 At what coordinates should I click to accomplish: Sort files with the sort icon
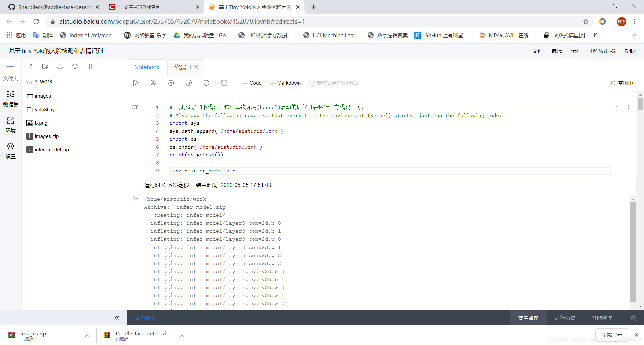tap(90, 66)
